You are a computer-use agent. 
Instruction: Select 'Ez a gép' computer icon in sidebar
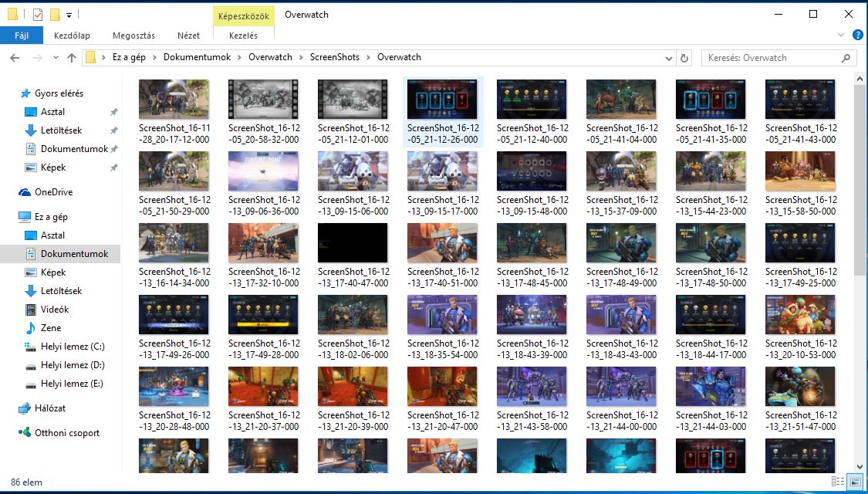25,217
